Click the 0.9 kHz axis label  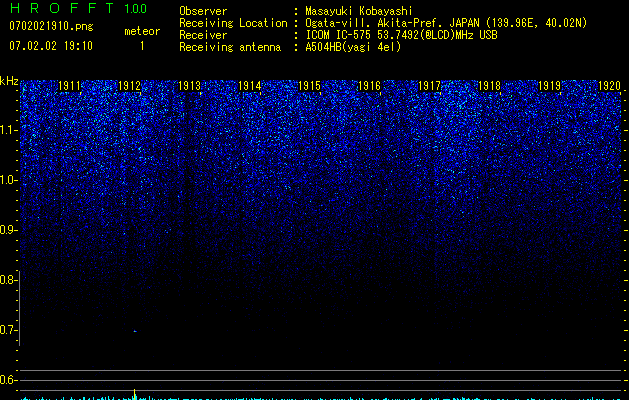(8, 230)
